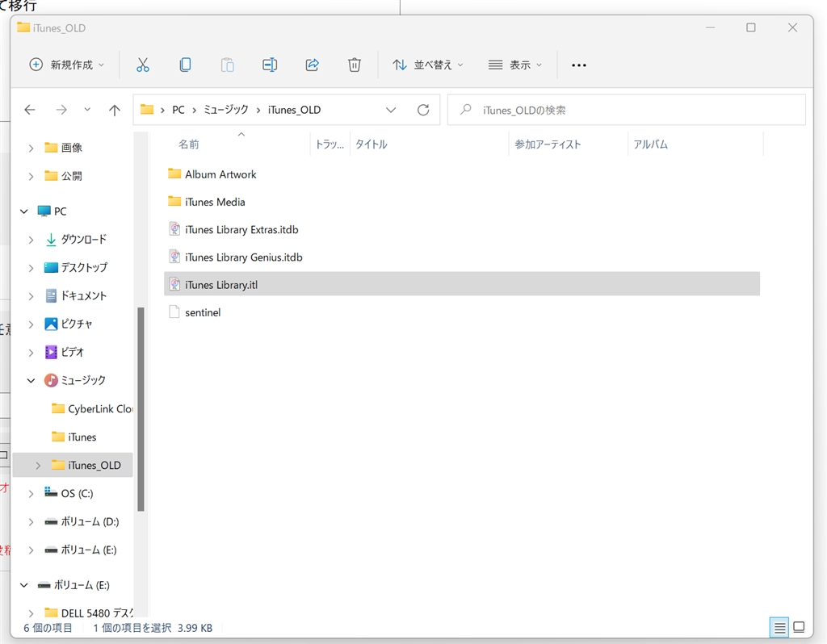Image resolution: width=827 pixels, height=644 pixels.
Task: Click the iTunes_OLDの検索 search field
Action: [627, 110]
